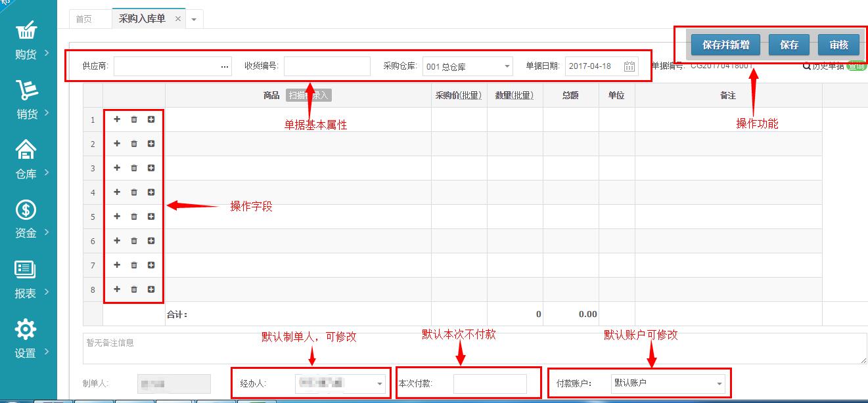Close the 采购入库单 tab
The height and width of the screenshot is (403, 868).
[x=177, y=19]
